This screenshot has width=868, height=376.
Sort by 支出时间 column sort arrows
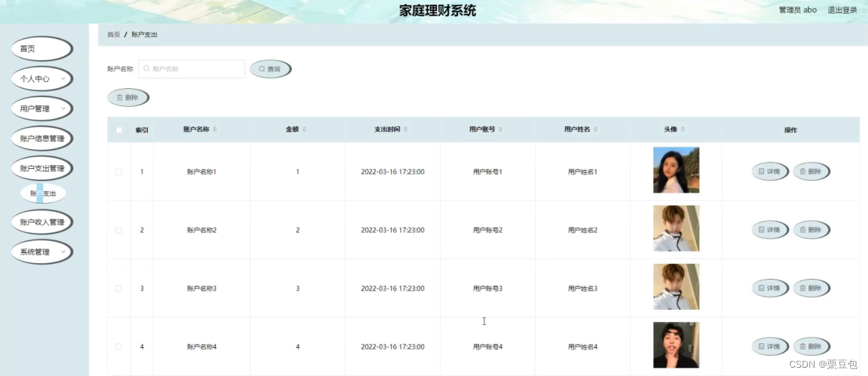tap(406, 129)
